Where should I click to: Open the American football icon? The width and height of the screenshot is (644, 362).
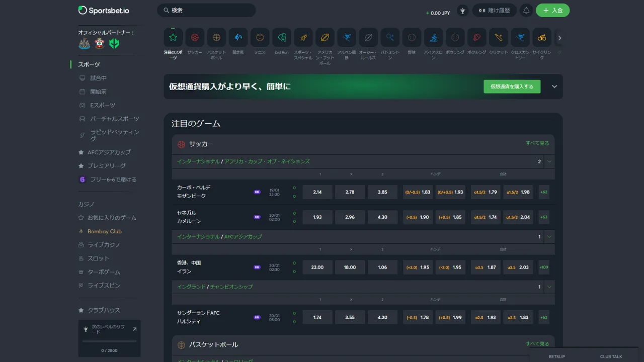(325, 38)
